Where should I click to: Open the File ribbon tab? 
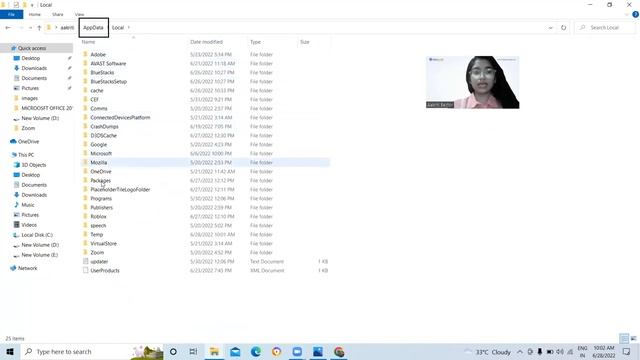click(11, 14)
